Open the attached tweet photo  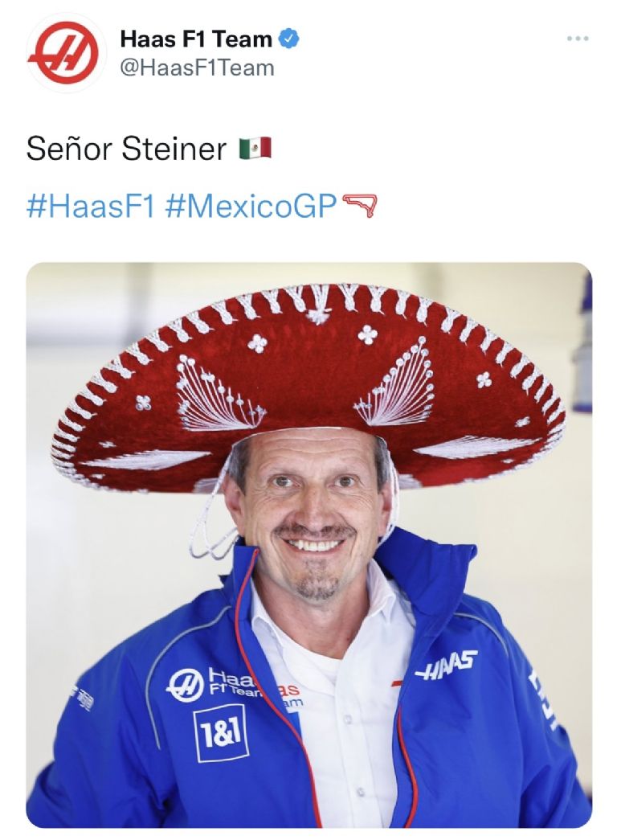(309, 545)
